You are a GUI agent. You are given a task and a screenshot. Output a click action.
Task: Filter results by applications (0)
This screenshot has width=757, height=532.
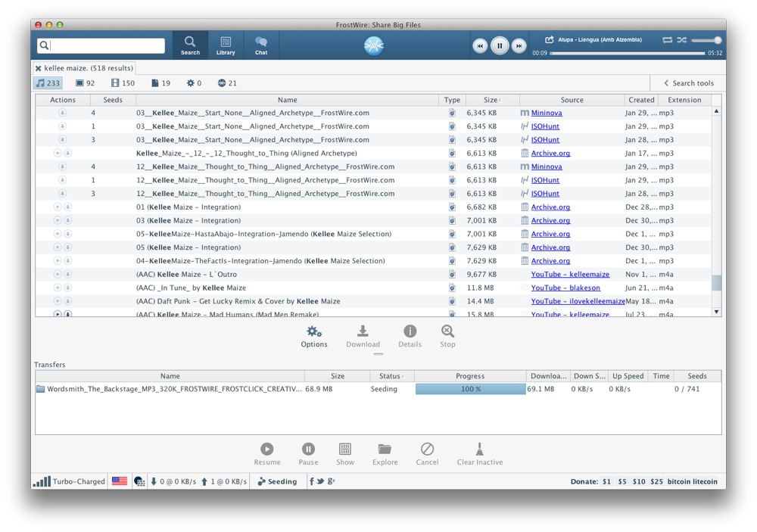[x=194, y=83]
